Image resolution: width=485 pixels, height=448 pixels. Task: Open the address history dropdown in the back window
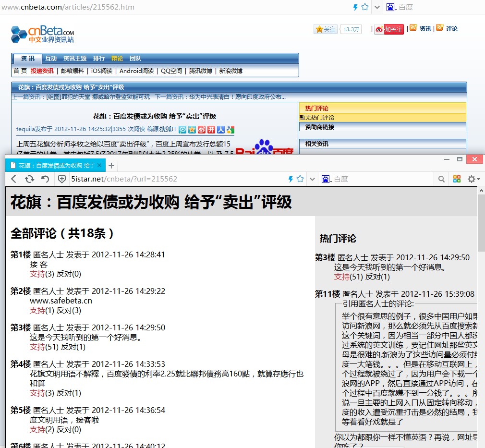coord(377,7)
